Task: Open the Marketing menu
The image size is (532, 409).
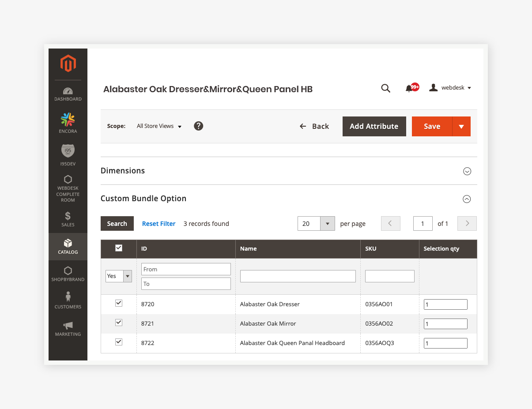Action: 68,329
